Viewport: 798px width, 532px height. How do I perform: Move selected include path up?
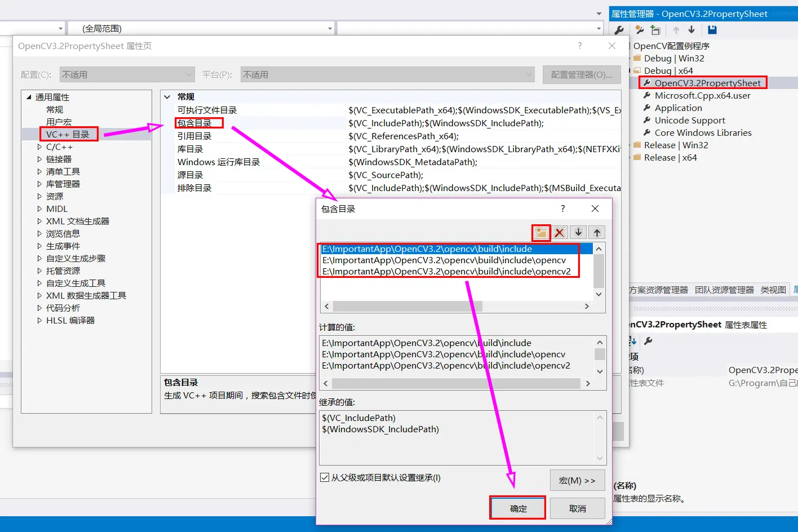click(x=597, y=232)
